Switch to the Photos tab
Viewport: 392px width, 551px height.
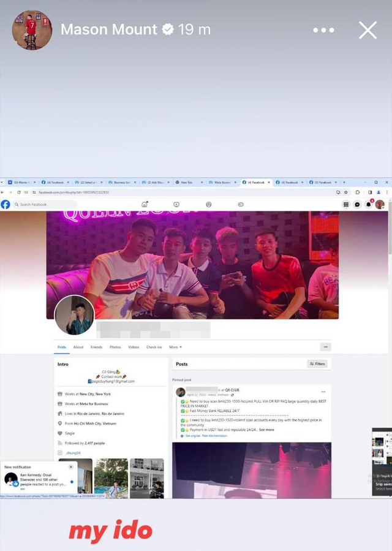[x=115, y=347]
